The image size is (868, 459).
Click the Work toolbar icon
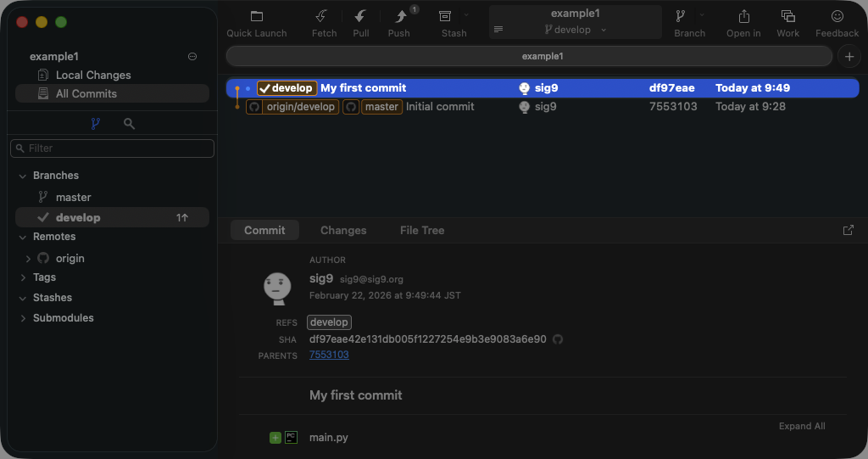pos(787,17)
